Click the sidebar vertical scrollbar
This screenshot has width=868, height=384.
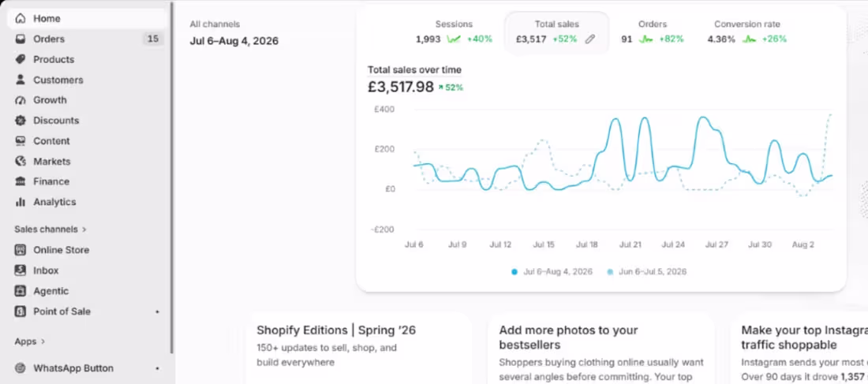pos(171,177)
